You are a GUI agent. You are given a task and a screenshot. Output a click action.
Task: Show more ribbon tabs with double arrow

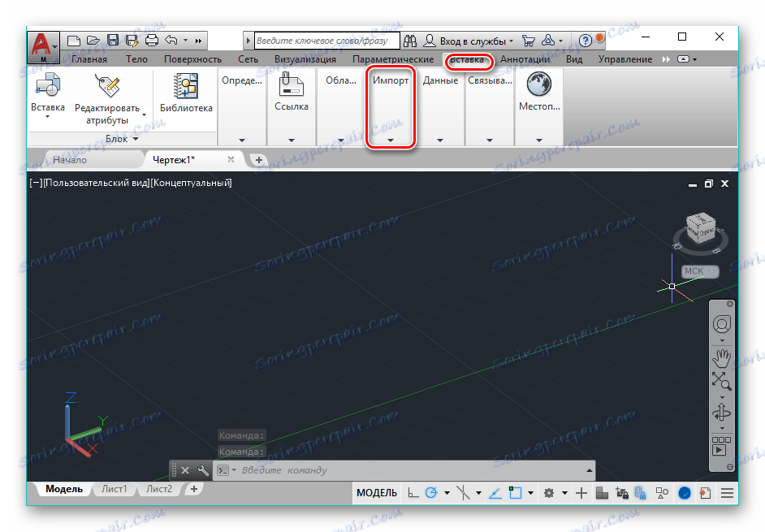[x=666, y=59]
